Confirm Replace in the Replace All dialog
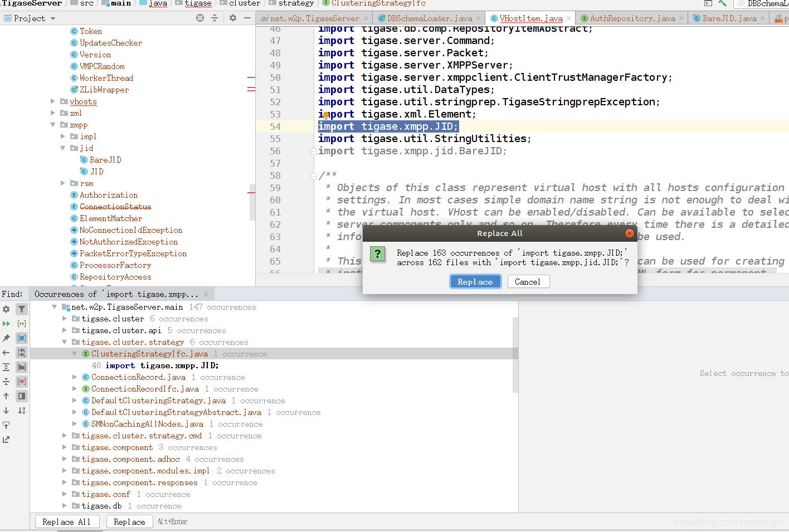This screenshot has width=789, height=532. [475, 282]
